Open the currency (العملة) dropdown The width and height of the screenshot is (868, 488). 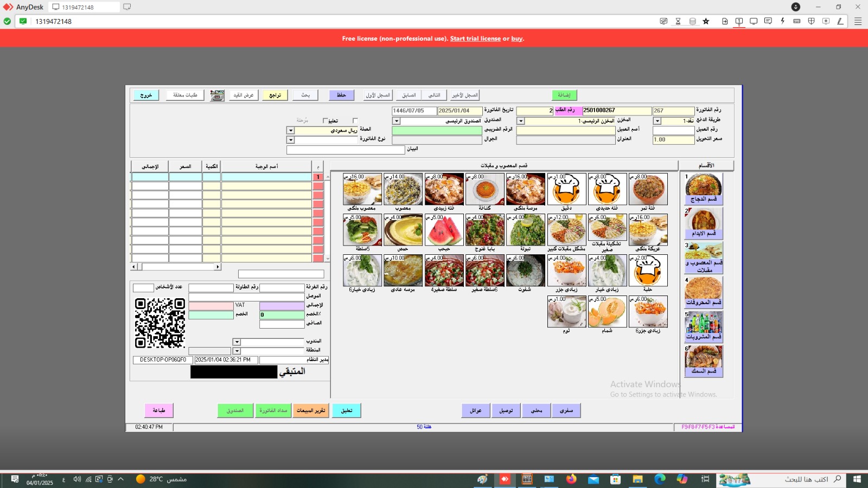tap(290, 131)
